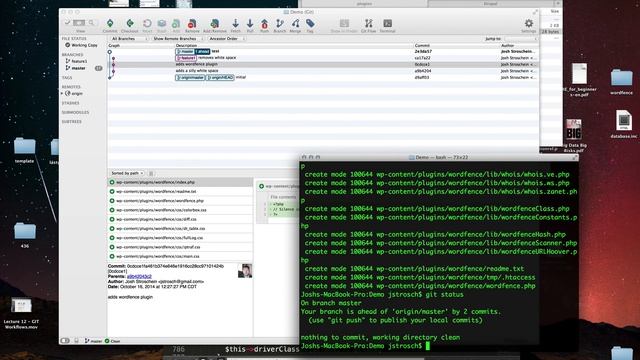The height and width of the screenshot is (360, 640).
Task: Switch to the log view button
Action: pos(80,23)
